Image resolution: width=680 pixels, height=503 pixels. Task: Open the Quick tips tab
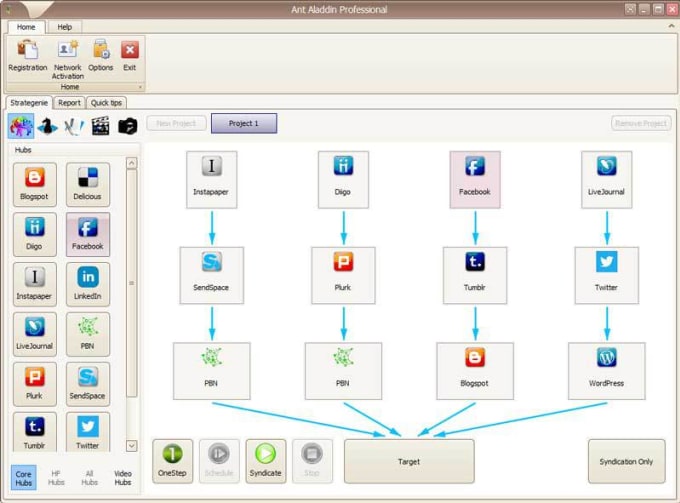[x=106, y=103]
